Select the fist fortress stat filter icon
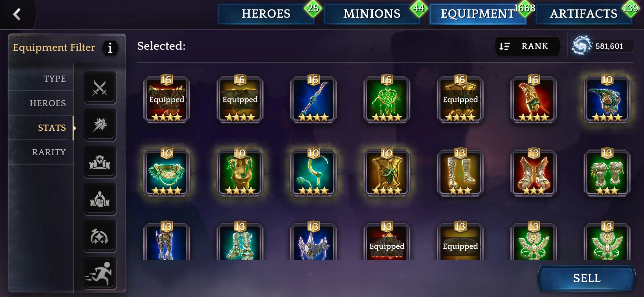Image resolution: width=644 pixels, height=297 pixels. coord(100,199)
